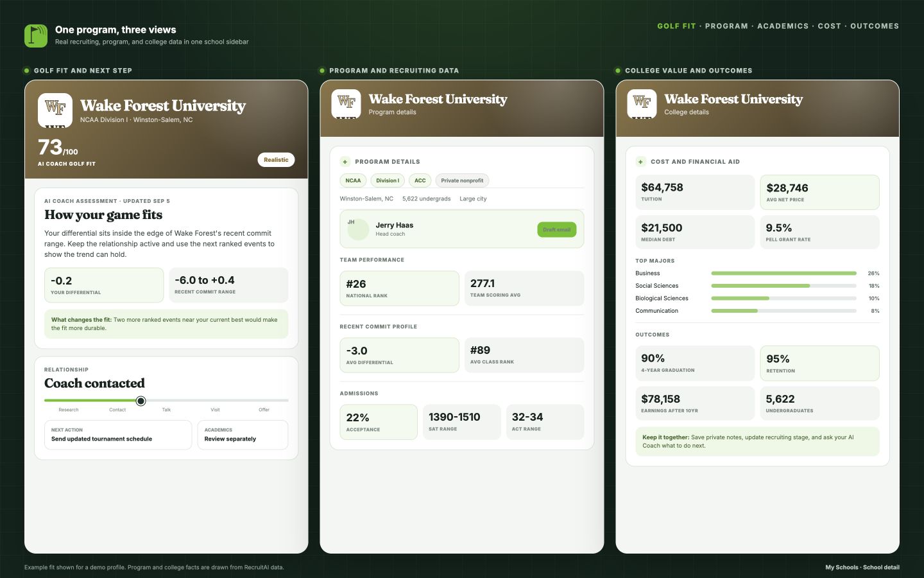
Task: Click the plus icon next to Program Details
Action: [x=345, y=162]
